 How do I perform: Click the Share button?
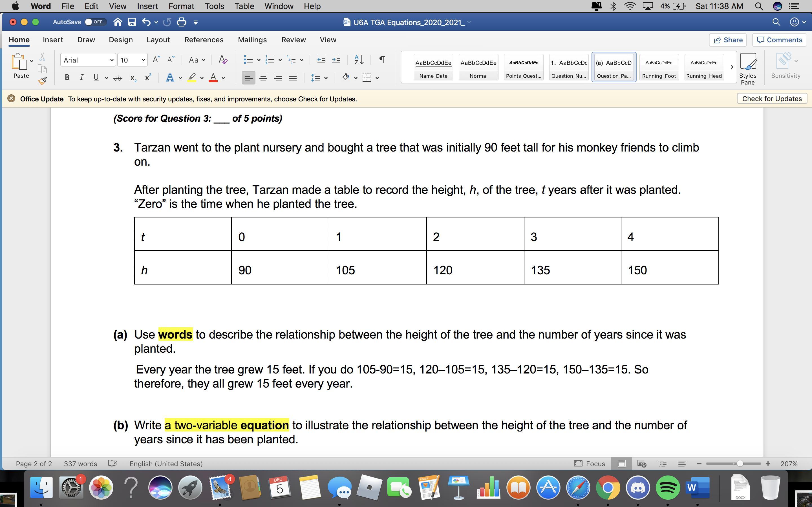point(727,40)
